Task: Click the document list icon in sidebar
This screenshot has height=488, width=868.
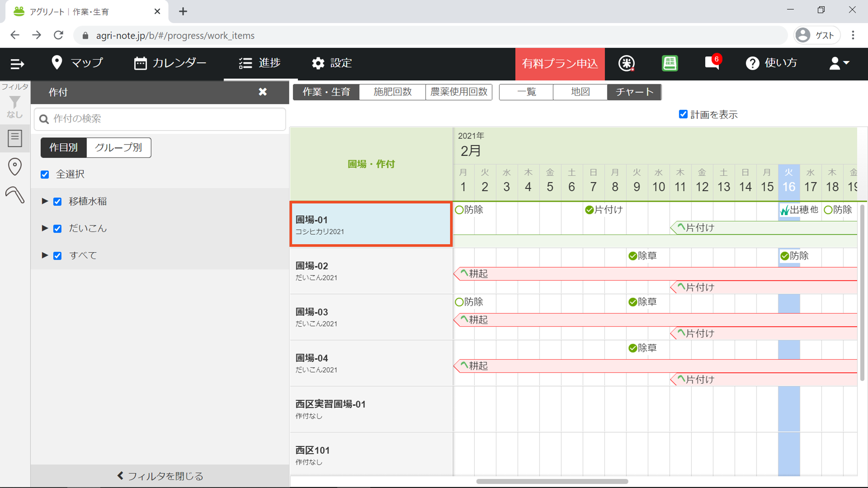Action: pos(15,138)
